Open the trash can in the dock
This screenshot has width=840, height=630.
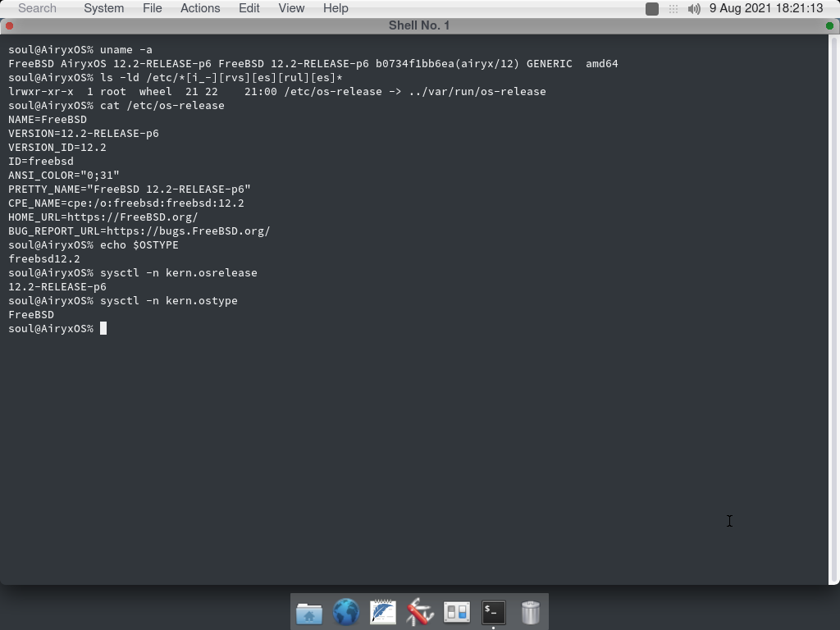pyautogui.click(x=531, y=612)
